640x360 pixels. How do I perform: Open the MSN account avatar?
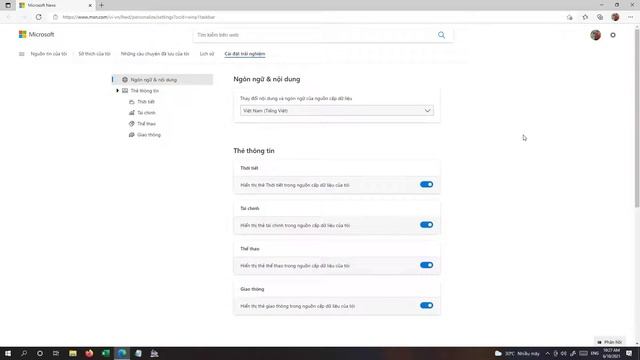pos(595,35)
